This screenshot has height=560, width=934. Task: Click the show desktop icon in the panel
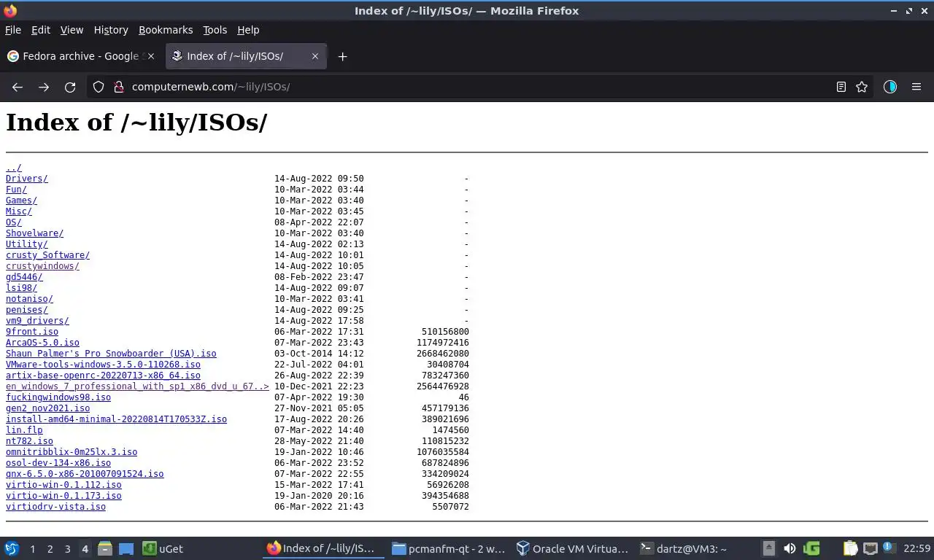[126, 548]
